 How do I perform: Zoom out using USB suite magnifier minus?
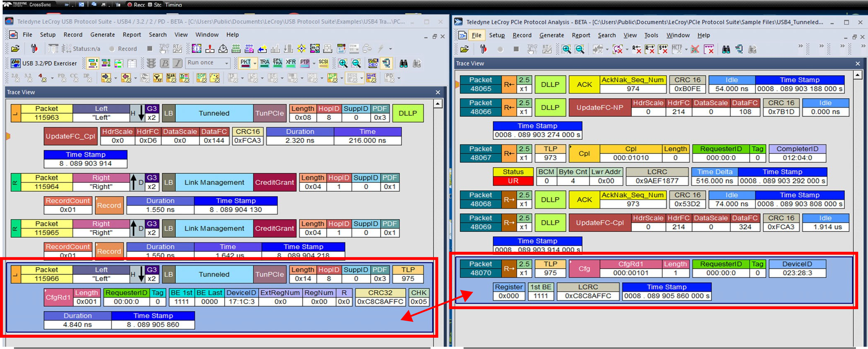point(356,63)
